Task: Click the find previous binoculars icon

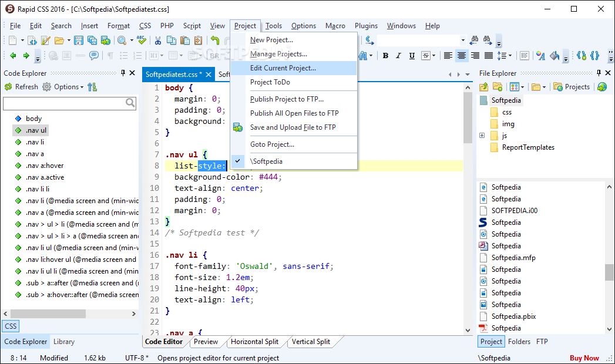Action: [475, 39]
